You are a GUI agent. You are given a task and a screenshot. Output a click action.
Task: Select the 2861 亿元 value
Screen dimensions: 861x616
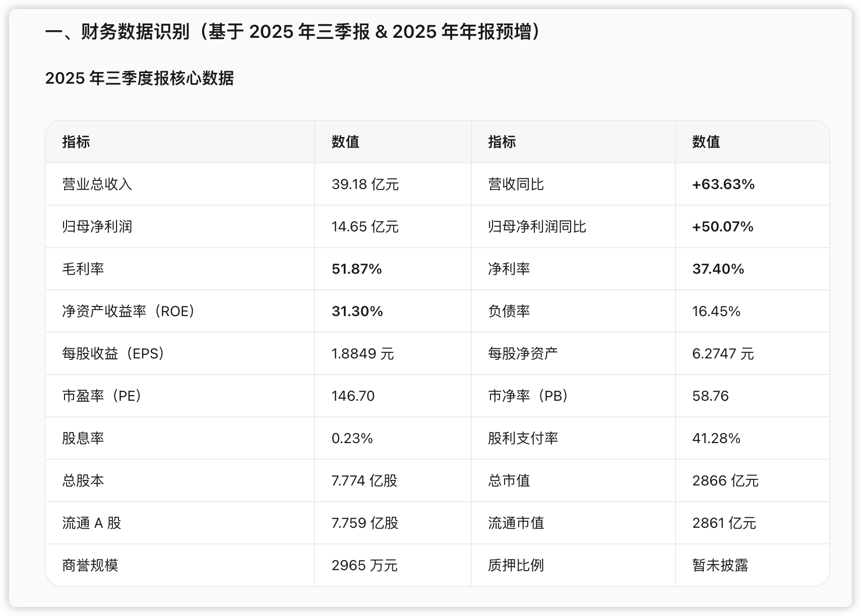(724, 523)
